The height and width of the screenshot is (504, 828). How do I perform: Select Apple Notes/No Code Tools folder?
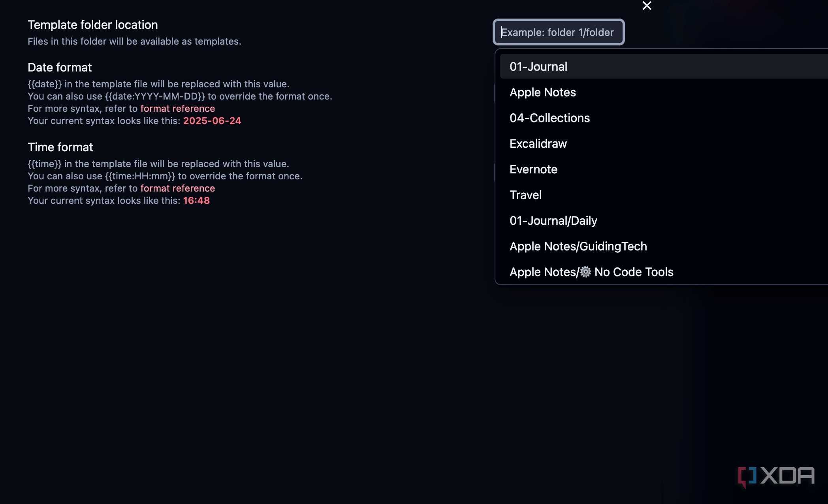[664, 272]
